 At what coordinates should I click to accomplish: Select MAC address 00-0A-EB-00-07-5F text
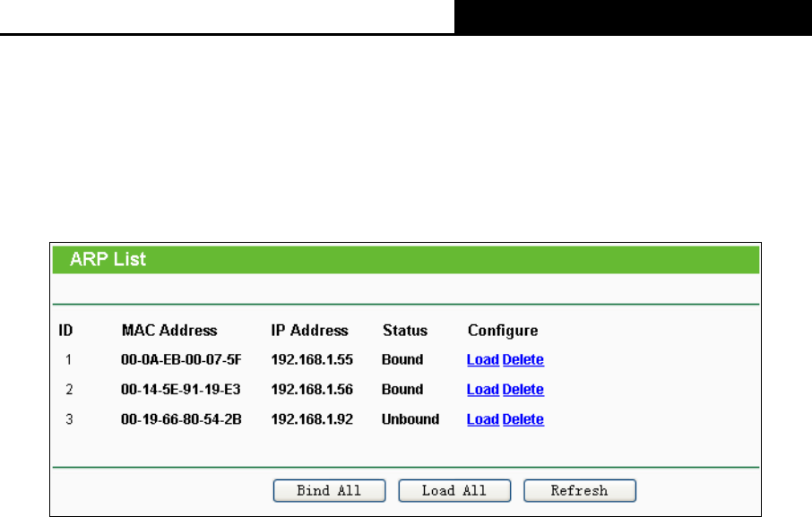(x=181, y=359)
